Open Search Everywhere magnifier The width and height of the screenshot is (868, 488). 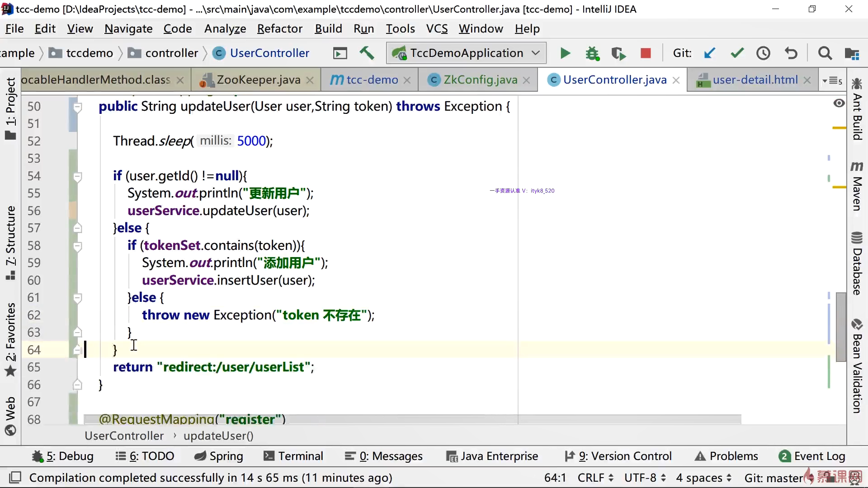tap(825, 53)
